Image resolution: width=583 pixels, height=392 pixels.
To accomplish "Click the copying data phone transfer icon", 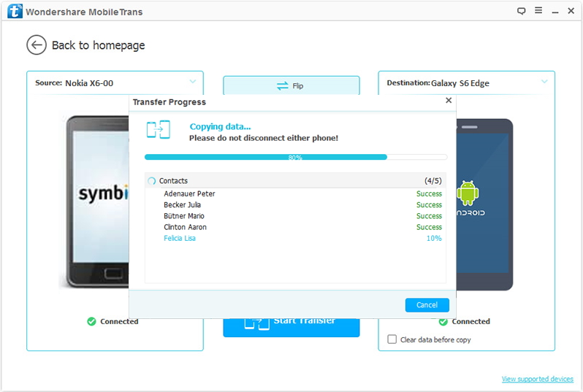I will (x=159, y=130).
